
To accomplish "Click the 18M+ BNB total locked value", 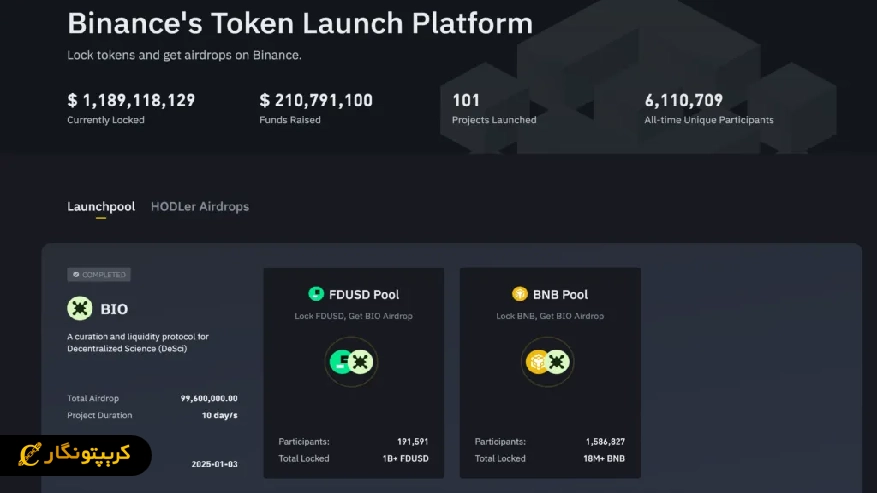I will pyautogui.click(x=604, y=458).
